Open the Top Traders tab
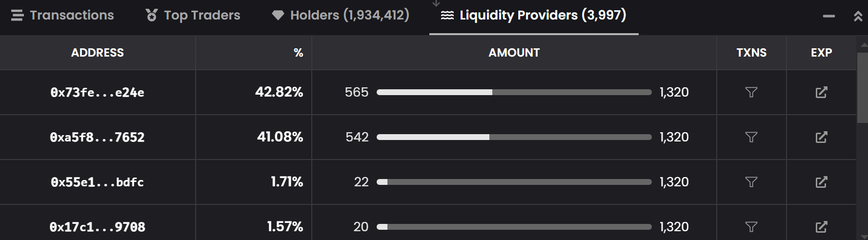868x240 pixels. pyautogui.click(x=193, y=16)
